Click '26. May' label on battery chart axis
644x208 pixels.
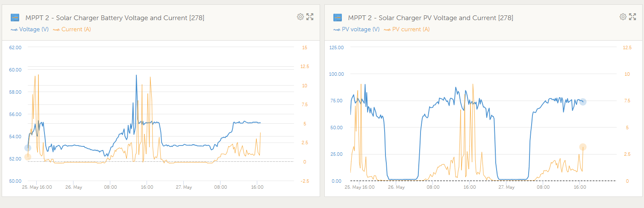pyautogui.click(x=74, y=187)
